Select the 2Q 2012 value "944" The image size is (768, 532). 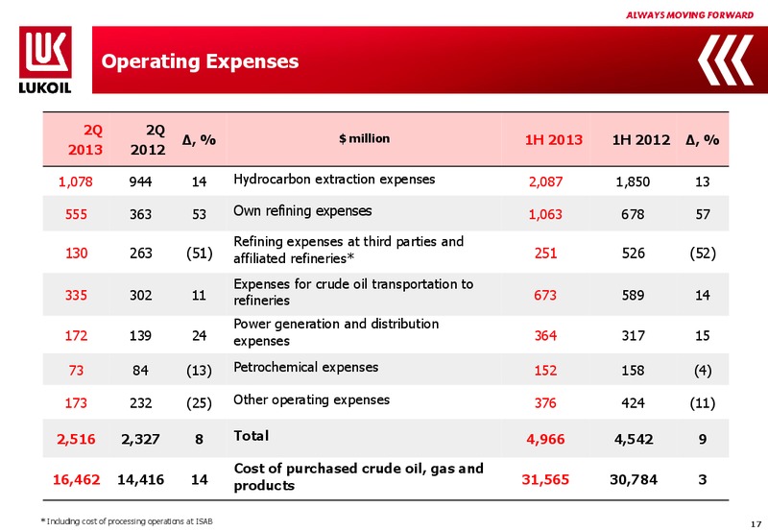[x=140, y=181]
